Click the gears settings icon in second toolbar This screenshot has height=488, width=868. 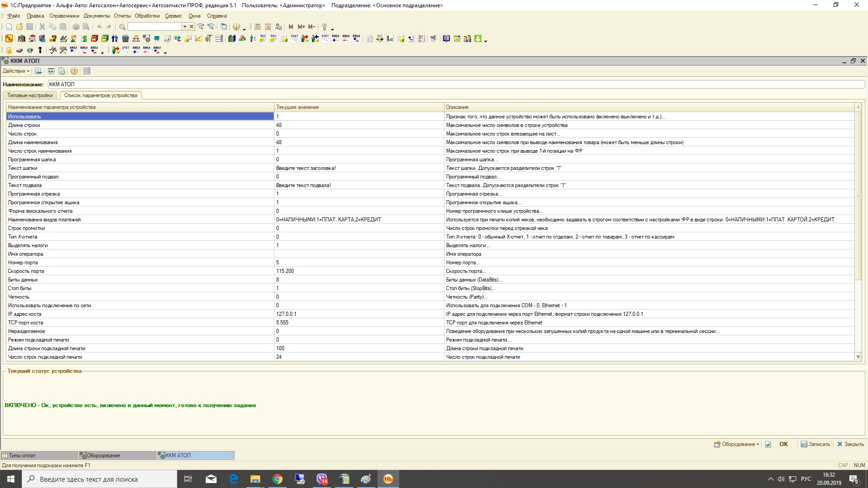click(x=146, y=38)
